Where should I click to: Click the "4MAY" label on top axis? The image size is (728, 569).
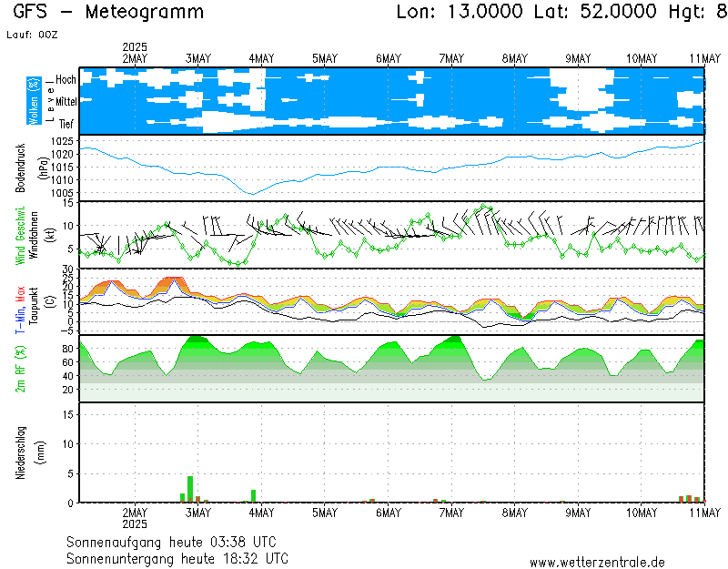coord(261,59)
